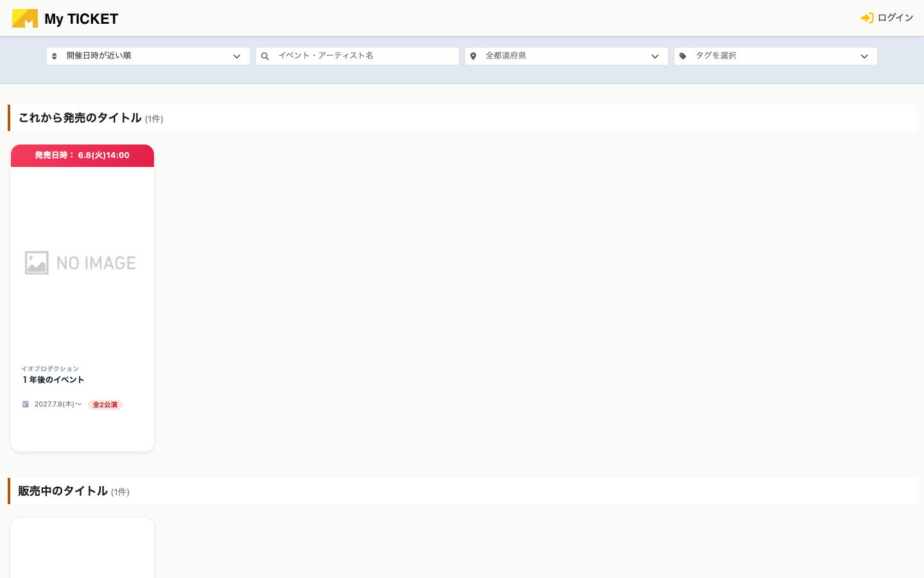Click the tag icon
Image resolution: width=924 pixels, height=578 pixels.
pos(683,57)
